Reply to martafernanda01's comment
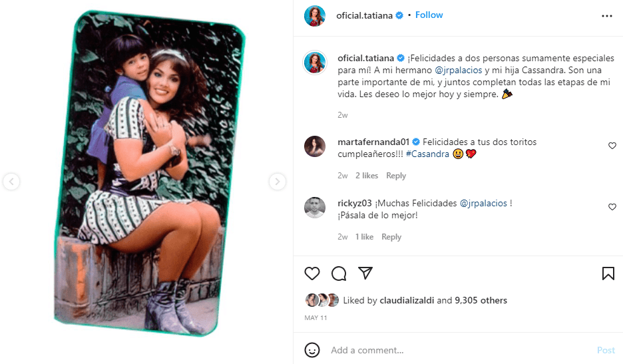This screenshot has width=623, height=364. coord(396,176)
